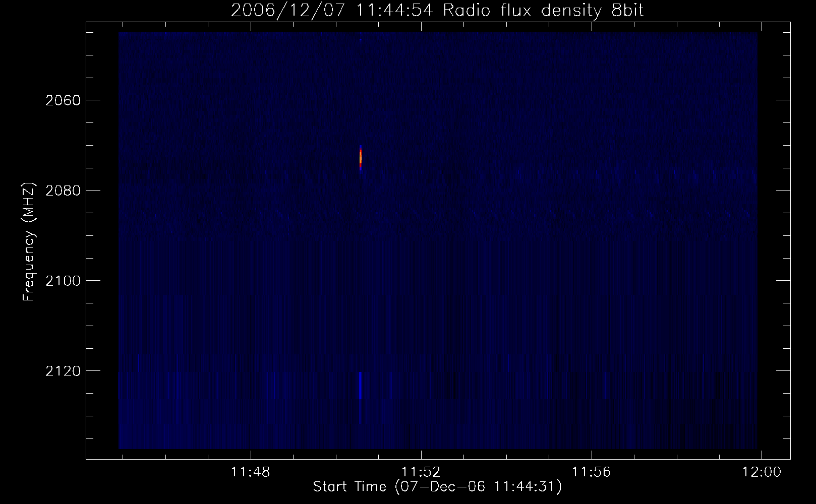Click the 2060 frequency axis label

coord(63,100)
